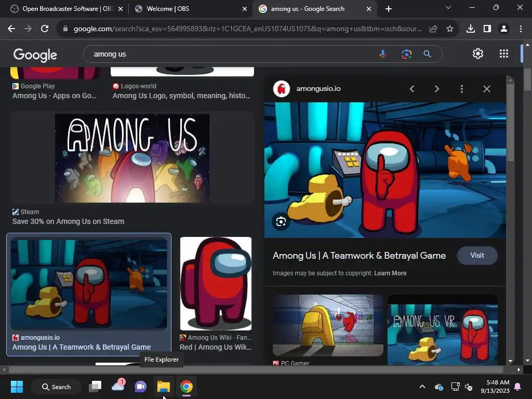Click Chrome icon on taskbar
Image resolution: width=532 pixels, height=399 pixels.
[187, 387]
